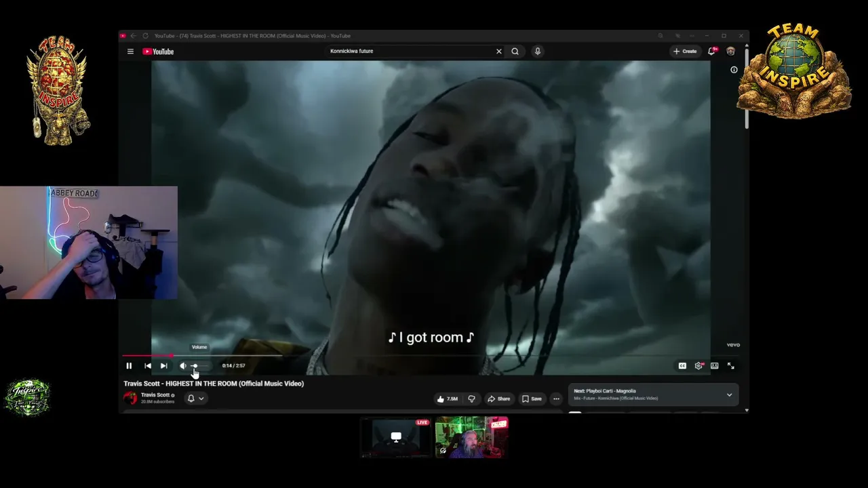Skip to next video
868x488 pixels.
coord(163,366)
